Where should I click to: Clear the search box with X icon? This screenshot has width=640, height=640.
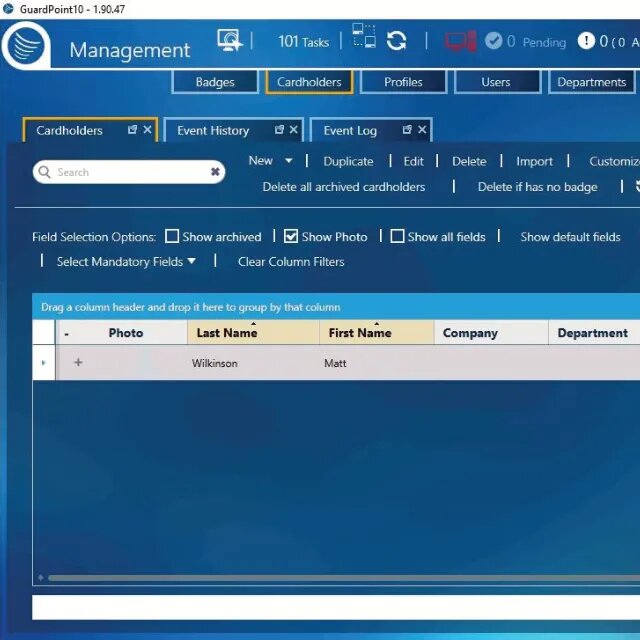[x=215, y=172]
